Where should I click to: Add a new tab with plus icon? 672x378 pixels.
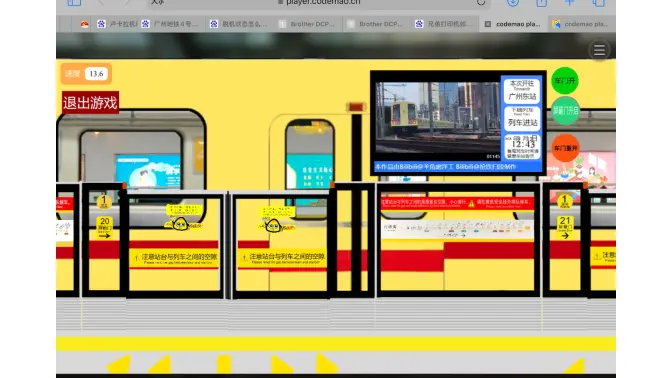[x=570, y=3]
